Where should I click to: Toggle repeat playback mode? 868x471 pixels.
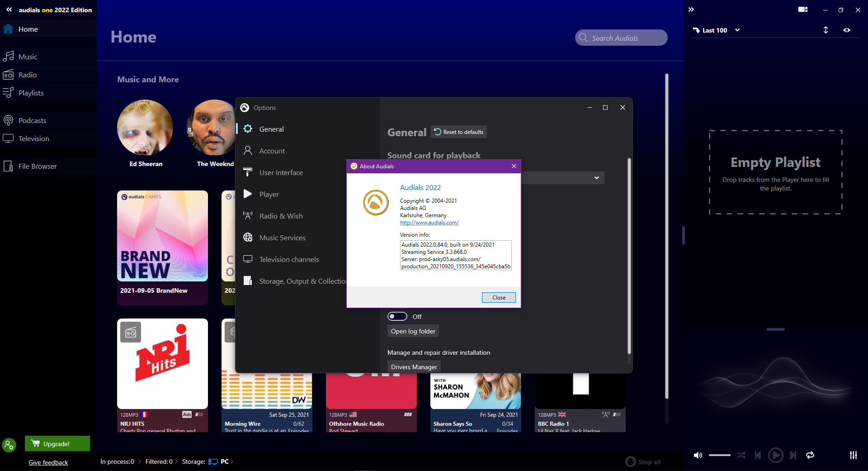[x=810, y=455]
